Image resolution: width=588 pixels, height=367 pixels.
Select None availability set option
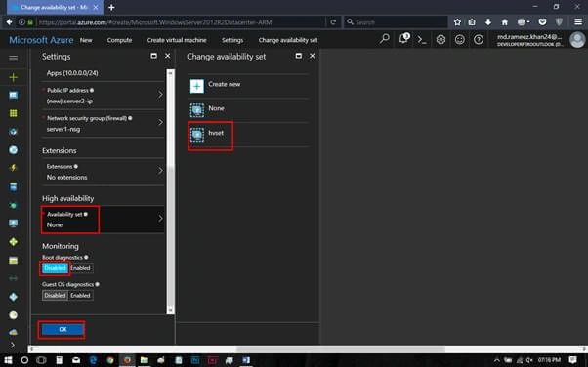point(248,110)
